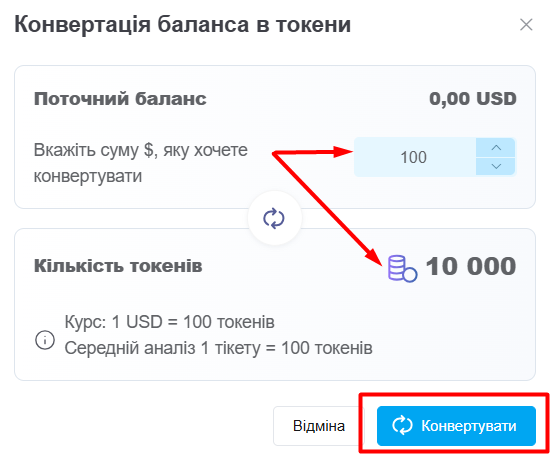This screenshot has height=454, width=554.
Task: Close the token conversion dialog
Action: point(526,25)
